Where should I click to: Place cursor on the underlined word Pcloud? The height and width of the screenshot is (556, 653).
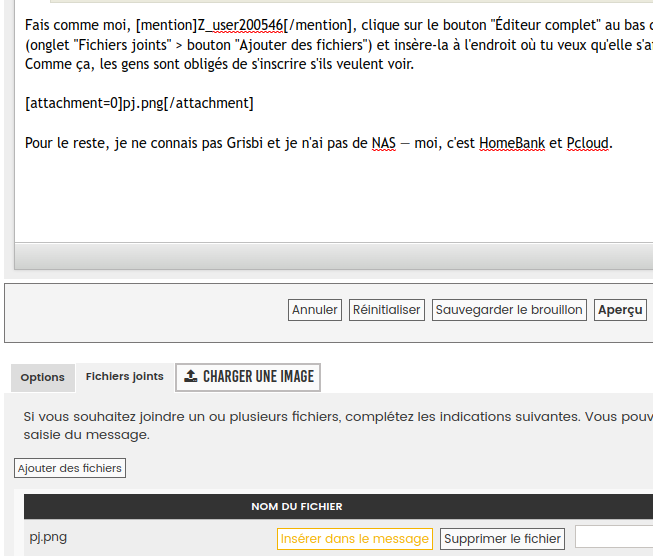pyautogui.click(x=587, y=143)
